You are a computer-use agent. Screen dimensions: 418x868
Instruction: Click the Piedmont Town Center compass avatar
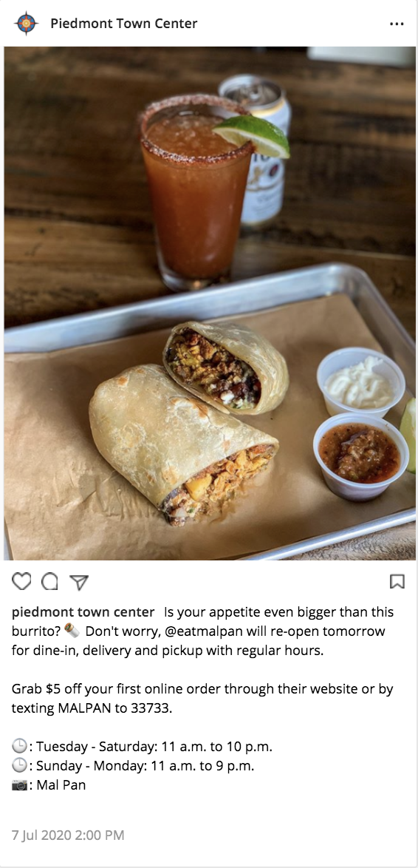pos(27,23)
